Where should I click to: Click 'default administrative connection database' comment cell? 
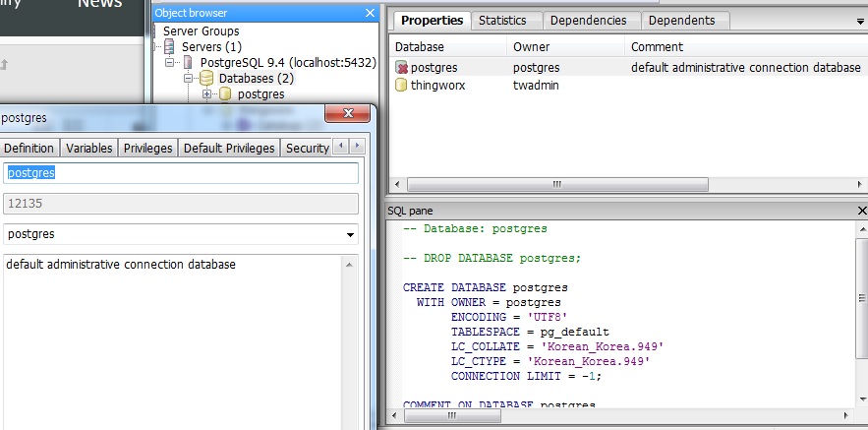coord(746,68)
